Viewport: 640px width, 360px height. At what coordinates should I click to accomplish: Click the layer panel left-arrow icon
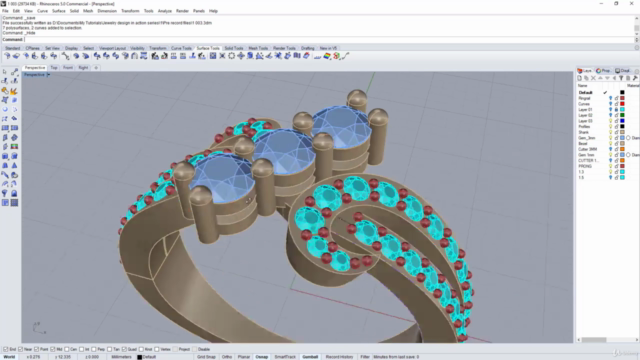click(x=614, y=78)
